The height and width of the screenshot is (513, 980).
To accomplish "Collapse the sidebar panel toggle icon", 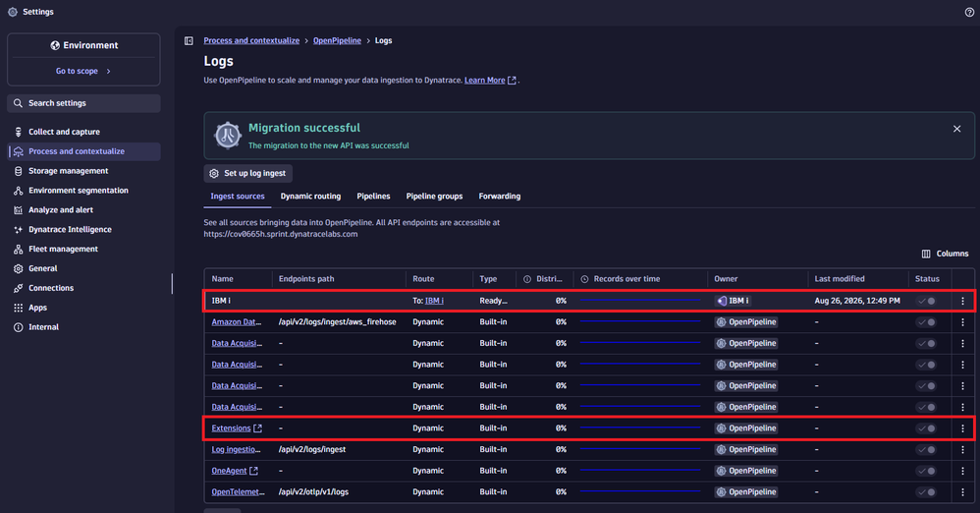I will tap(189, 40).
